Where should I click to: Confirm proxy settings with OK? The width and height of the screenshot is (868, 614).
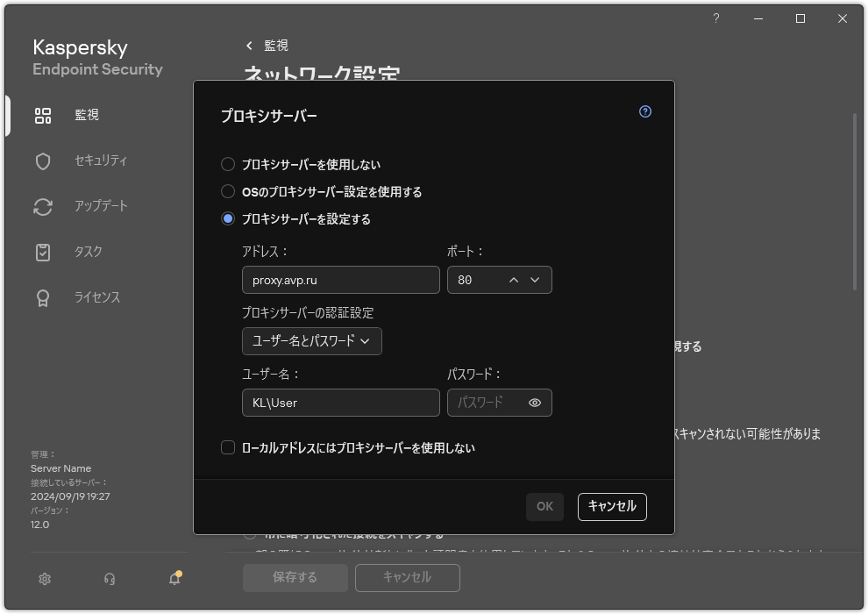tap(544, 506)
